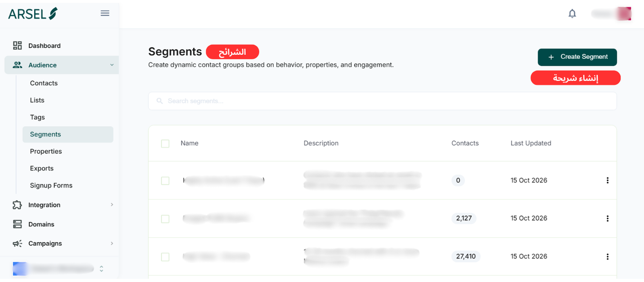Open the three-dot menu for the 27,410 contacts row
Image resolution: width=644 pixels, height=282 pixels.
(x=607, y=257)
